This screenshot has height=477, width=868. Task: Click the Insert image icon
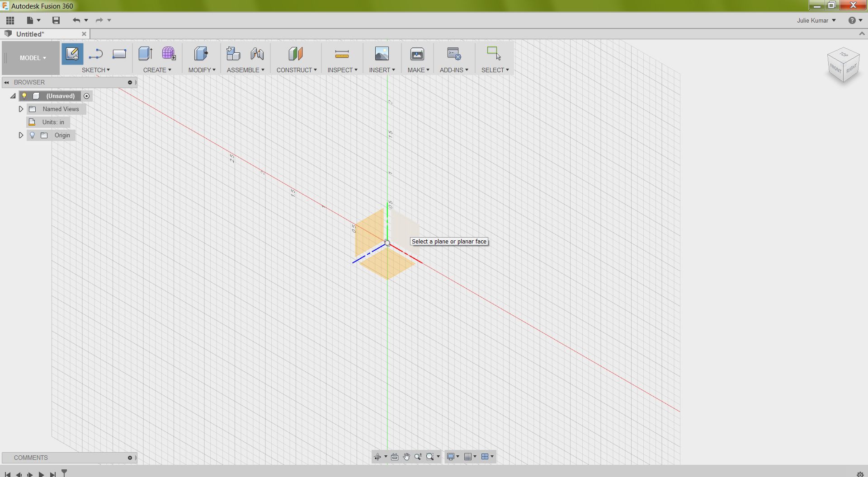tap(382, 53)
